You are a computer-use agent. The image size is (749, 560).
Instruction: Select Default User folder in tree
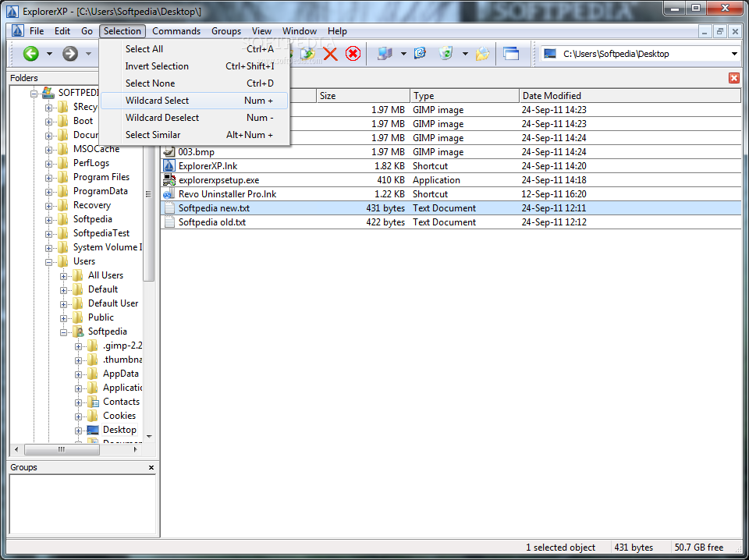(113, 303)
